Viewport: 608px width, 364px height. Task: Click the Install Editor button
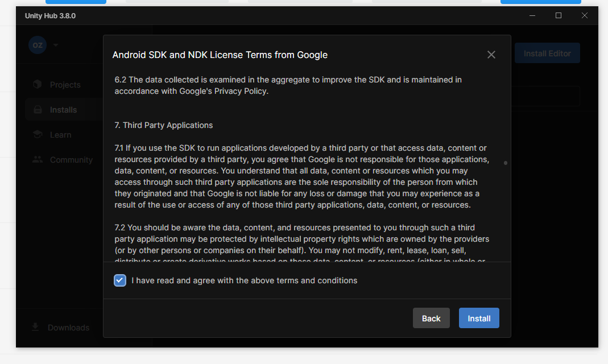tap(547, 53)
